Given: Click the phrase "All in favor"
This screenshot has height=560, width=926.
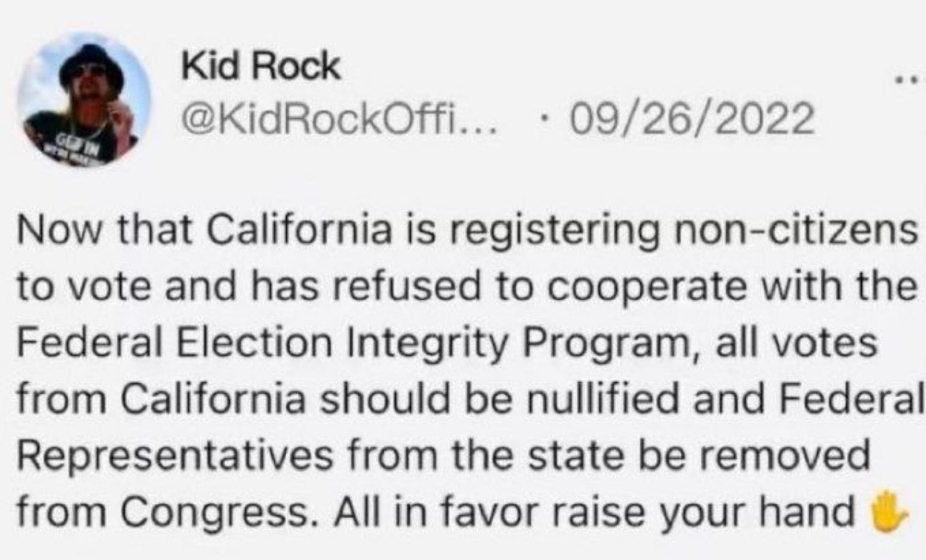Looking at the screenshot, I should pos(406,511).
